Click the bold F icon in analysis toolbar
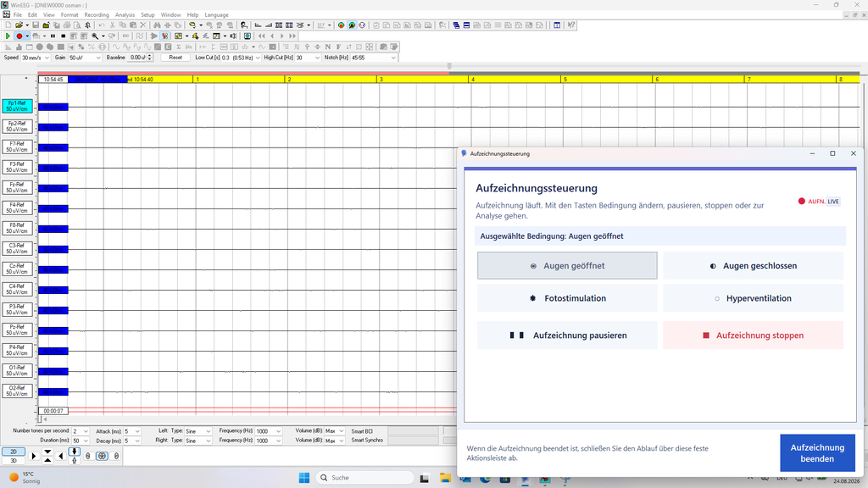Image resolution: width=868 pixels, height=488 pixels. point(338,47)
